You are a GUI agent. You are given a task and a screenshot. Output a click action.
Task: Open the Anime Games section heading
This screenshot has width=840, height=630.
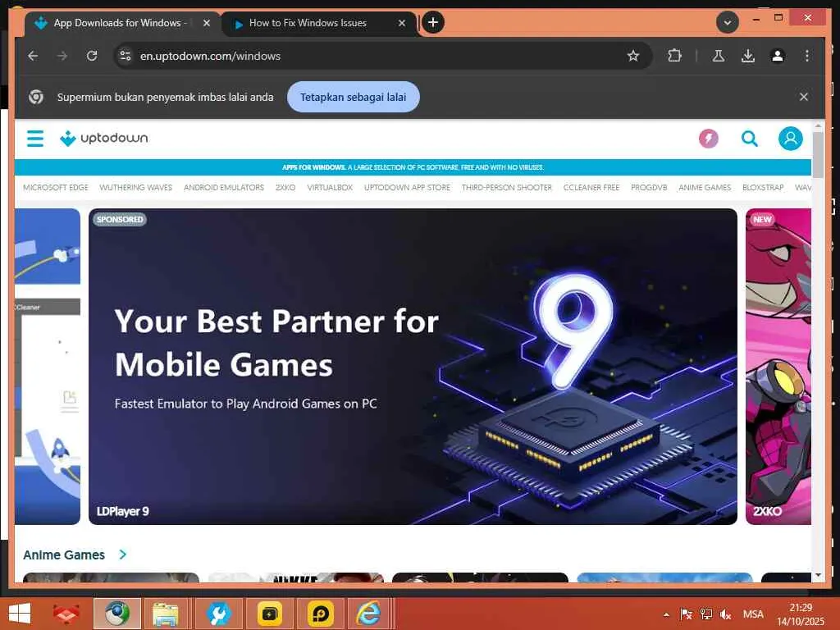click(64, 555)
